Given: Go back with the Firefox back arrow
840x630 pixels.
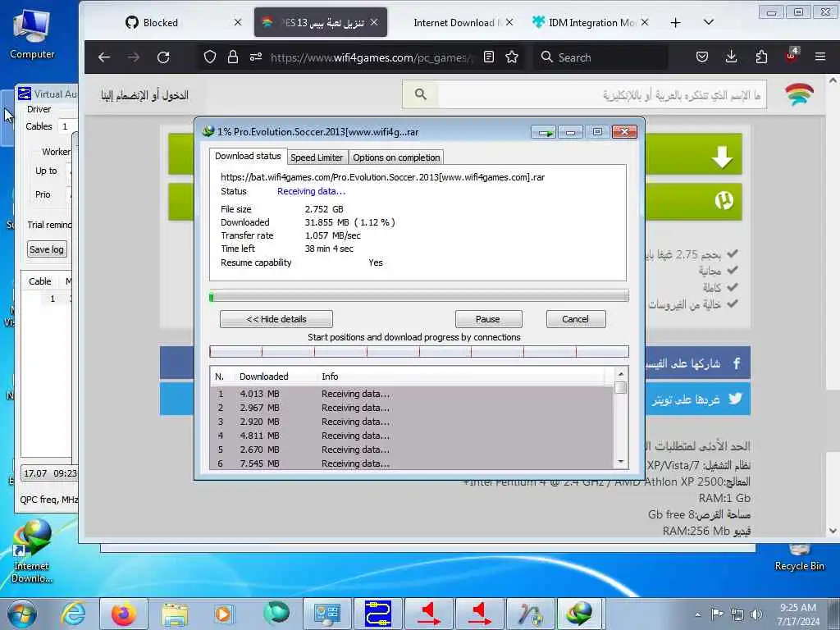Looking at the screenshot, I should coord(104,57).
